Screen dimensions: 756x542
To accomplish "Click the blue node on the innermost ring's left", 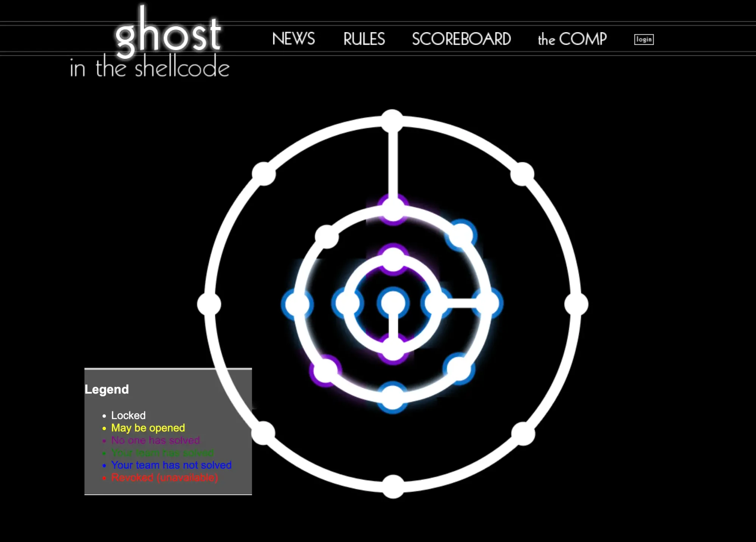I will [347, 303].
